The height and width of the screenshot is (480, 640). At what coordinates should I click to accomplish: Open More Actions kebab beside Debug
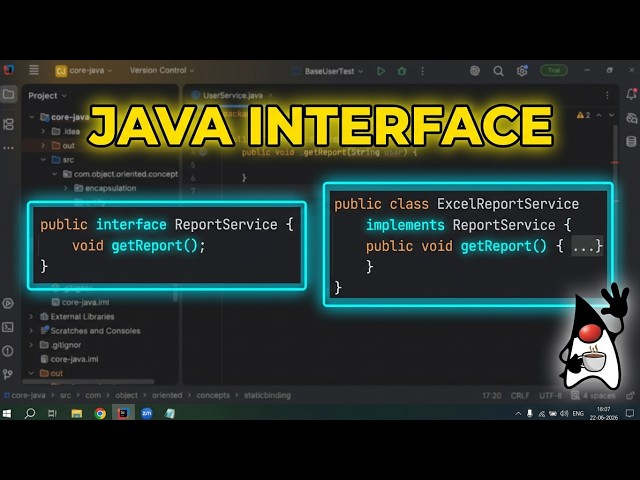pyautogui.click(x=422, y=71)
